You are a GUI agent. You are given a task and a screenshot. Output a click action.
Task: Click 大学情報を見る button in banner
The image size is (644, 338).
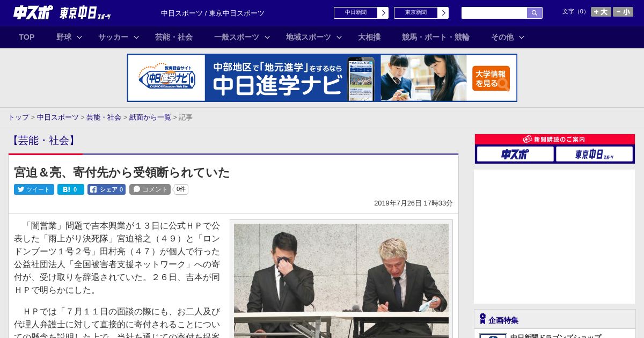(x=491, y=78)
